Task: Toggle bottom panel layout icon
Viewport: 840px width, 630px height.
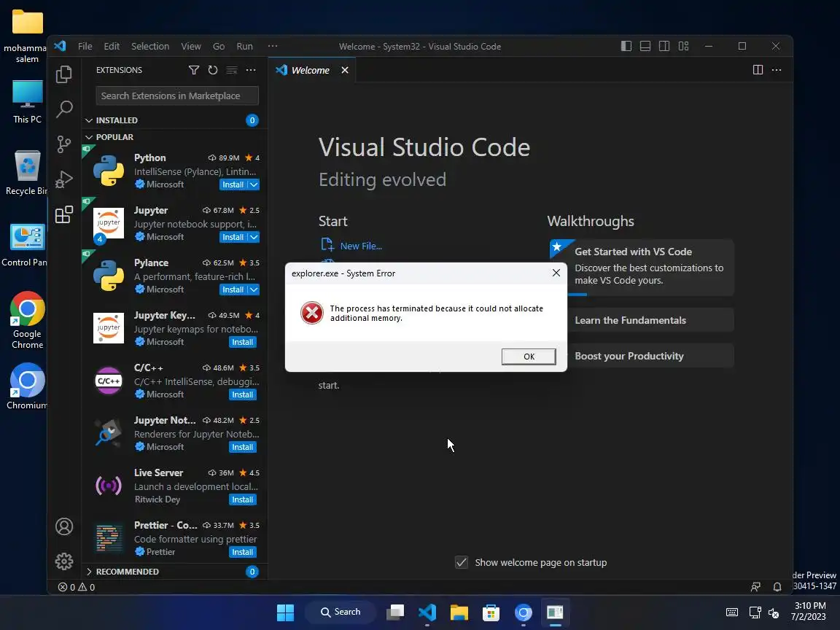Action: pos(645,46)
